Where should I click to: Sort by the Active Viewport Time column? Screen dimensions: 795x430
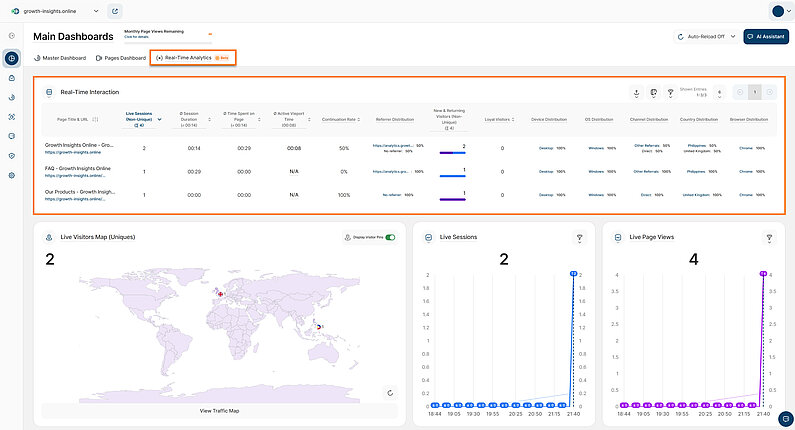pyautogui.click(x=309, y=120)
